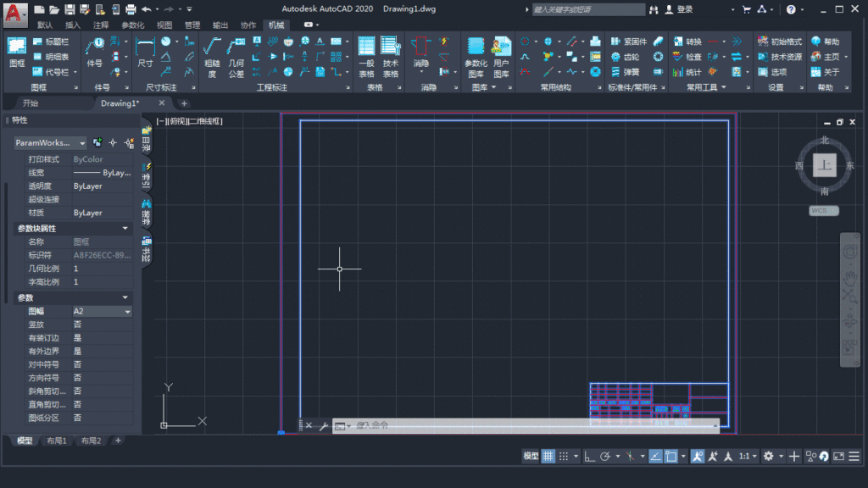
Task: Toggle 2D object snap in status bar
Action: tap(671, 456)
